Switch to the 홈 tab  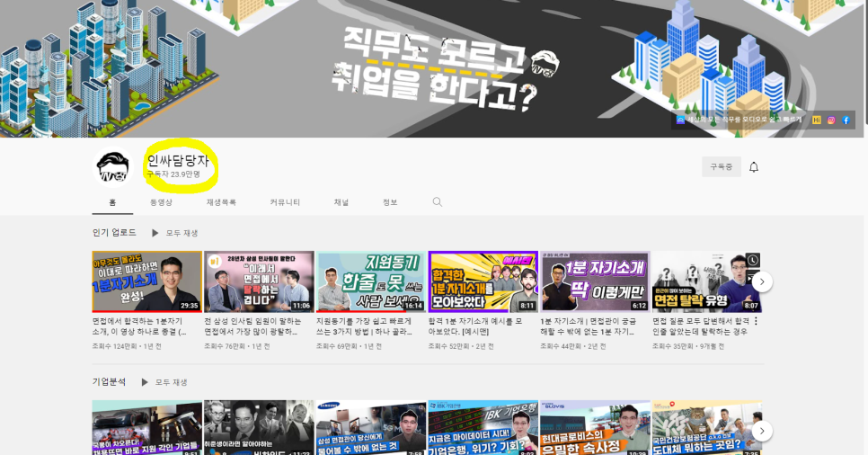click(x=112, y=202)
